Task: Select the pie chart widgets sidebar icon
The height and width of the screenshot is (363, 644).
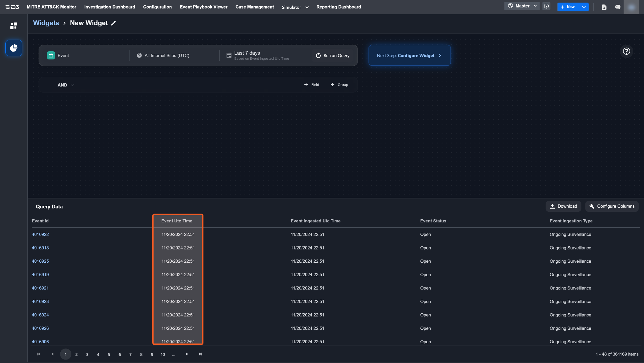Action: pyautogui.click(x=14, y=48)
